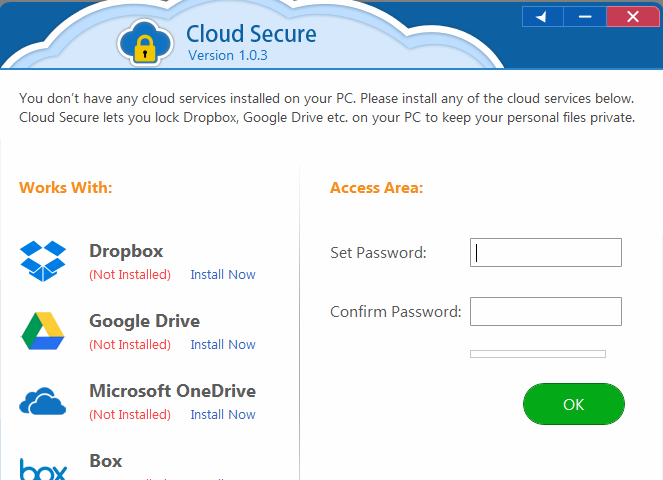Click the Cloud Secure padlock logo
The image size is (663, 480).
click(x=145, y=43)
